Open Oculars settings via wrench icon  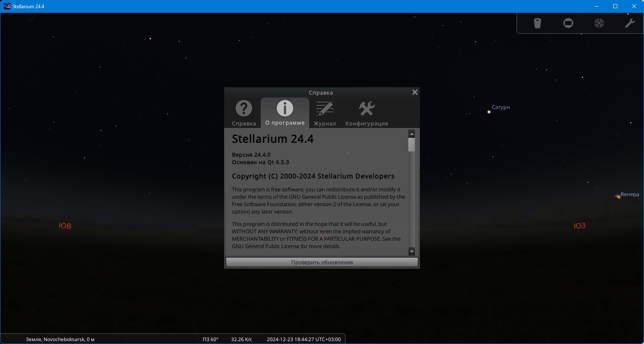(630, 23)
